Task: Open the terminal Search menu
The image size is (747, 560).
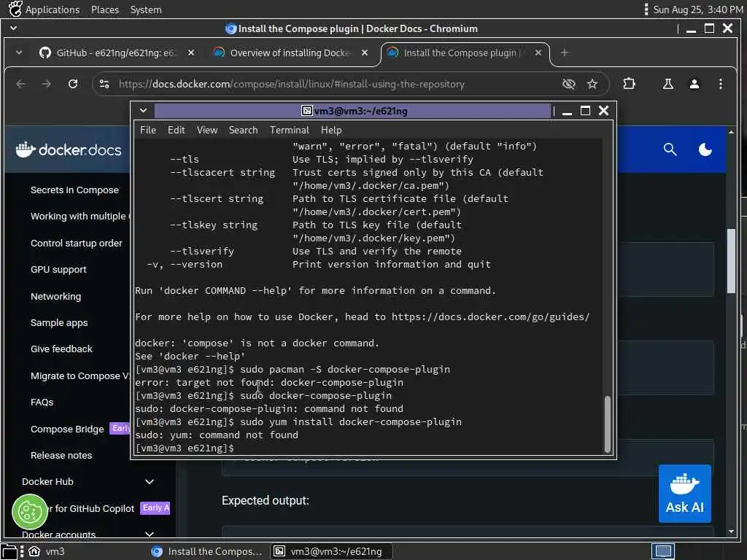Action: 243,130
